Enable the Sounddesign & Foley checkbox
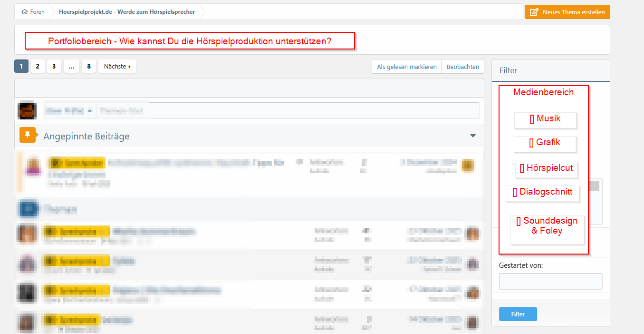The image size is (644, 334). click(519, 221)
